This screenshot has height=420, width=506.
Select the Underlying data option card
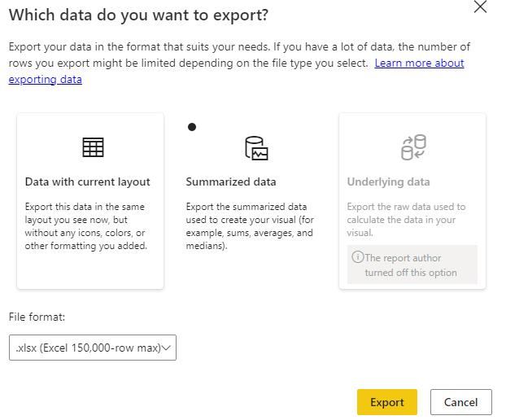pos(412,201)
